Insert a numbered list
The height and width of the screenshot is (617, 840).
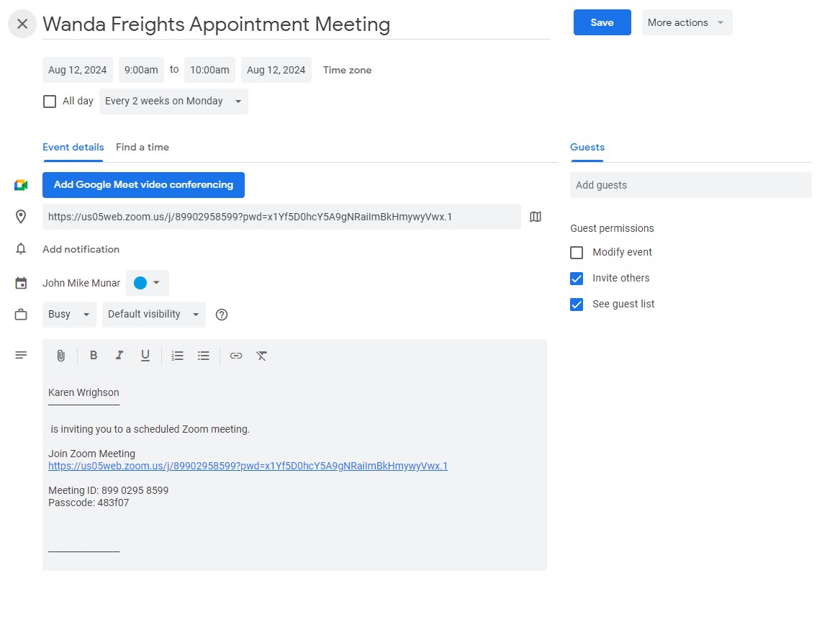coord(178,356)
